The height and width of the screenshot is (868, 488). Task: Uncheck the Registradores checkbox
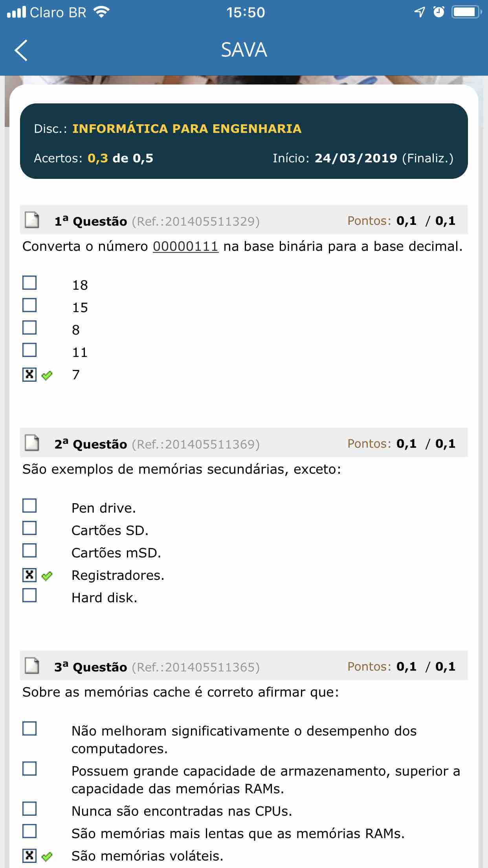(x=29, y=575)
